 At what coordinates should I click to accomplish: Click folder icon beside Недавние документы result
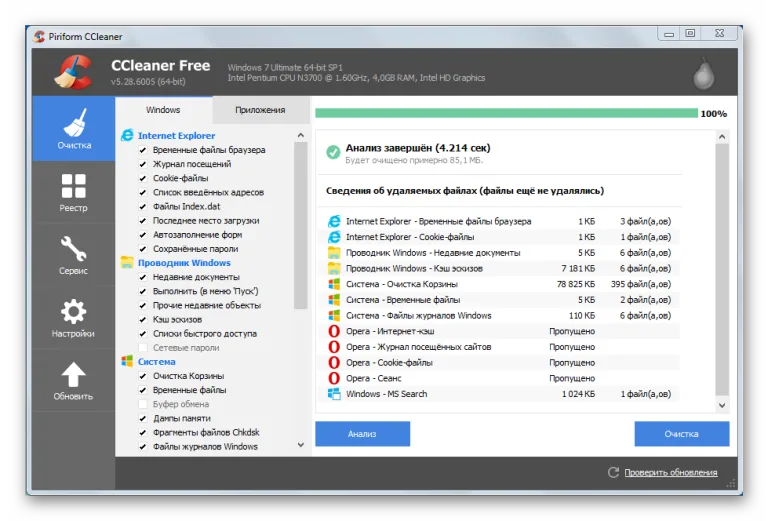tap(334, 253)
